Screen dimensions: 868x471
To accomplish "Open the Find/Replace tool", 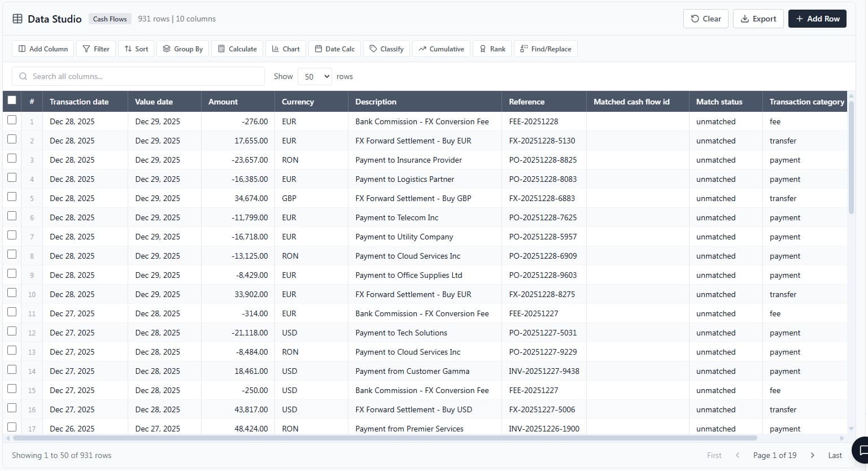I will click(x=545, y=49).
